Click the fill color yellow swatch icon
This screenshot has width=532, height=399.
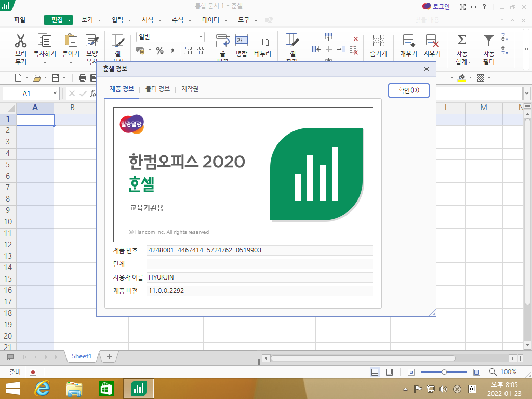point(461,78)
